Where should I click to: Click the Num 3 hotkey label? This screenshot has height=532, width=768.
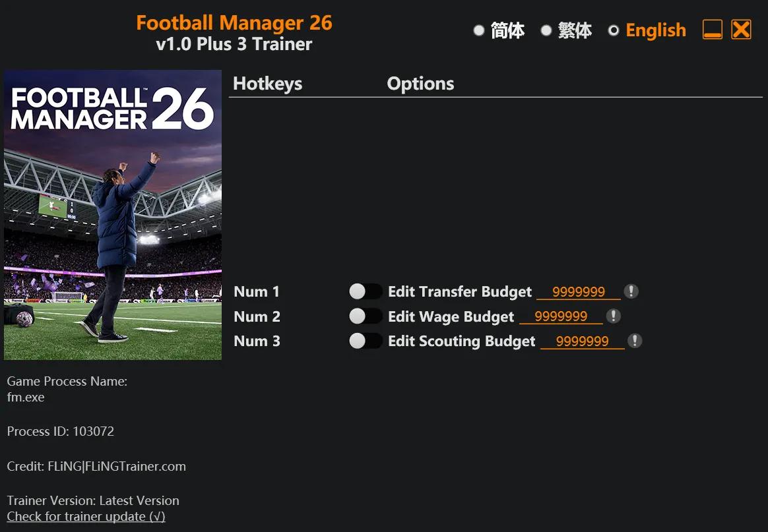(x=257, y=341)
